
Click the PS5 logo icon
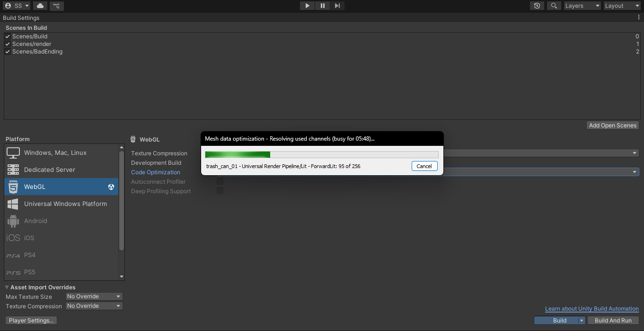tap(13, 272)
